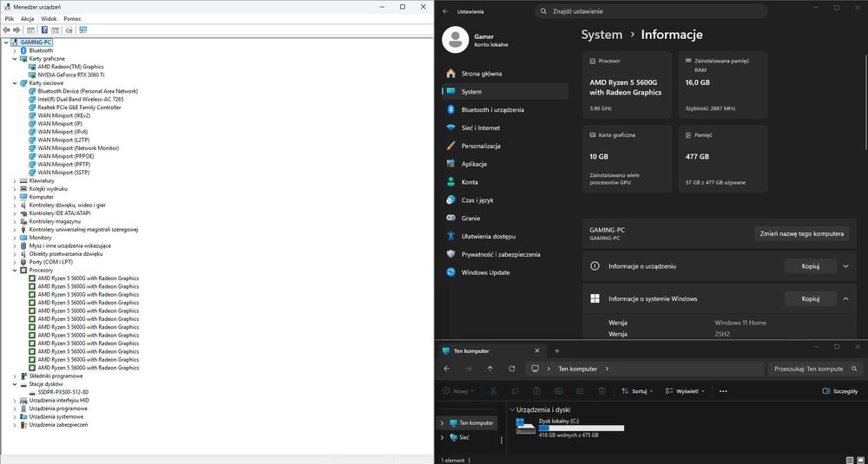
Task: Expand Sieć in Explorer navigation pane
Action: coord(442,437)
